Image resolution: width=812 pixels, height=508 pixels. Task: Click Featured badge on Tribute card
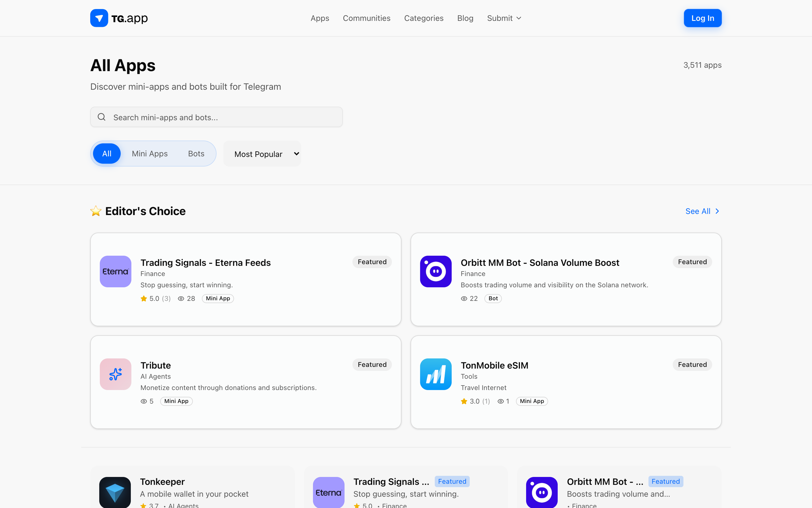(372, 365)
